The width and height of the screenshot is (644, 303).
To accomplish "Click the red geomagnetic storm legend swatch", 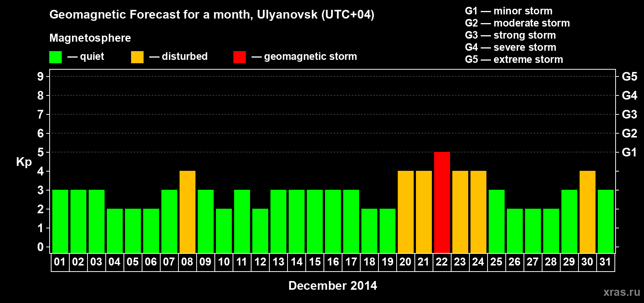I will click(x=239, y=57).
